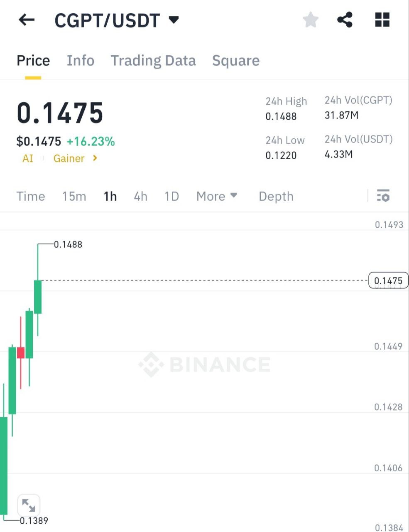Image resolution: width=409 pixels, height=532 pixels.
Task: Open chart indicator settings icon
Action: tap(383, 196)
